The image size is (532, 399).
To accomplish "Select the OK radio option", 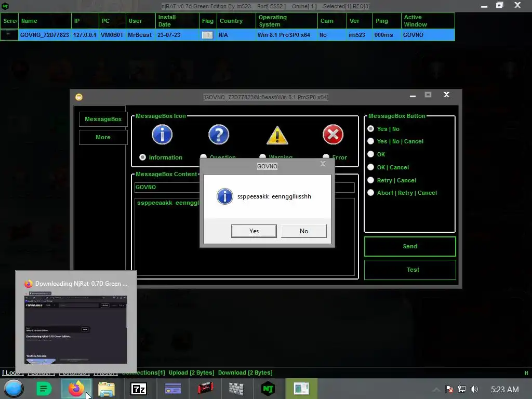I will pos(370,154).
